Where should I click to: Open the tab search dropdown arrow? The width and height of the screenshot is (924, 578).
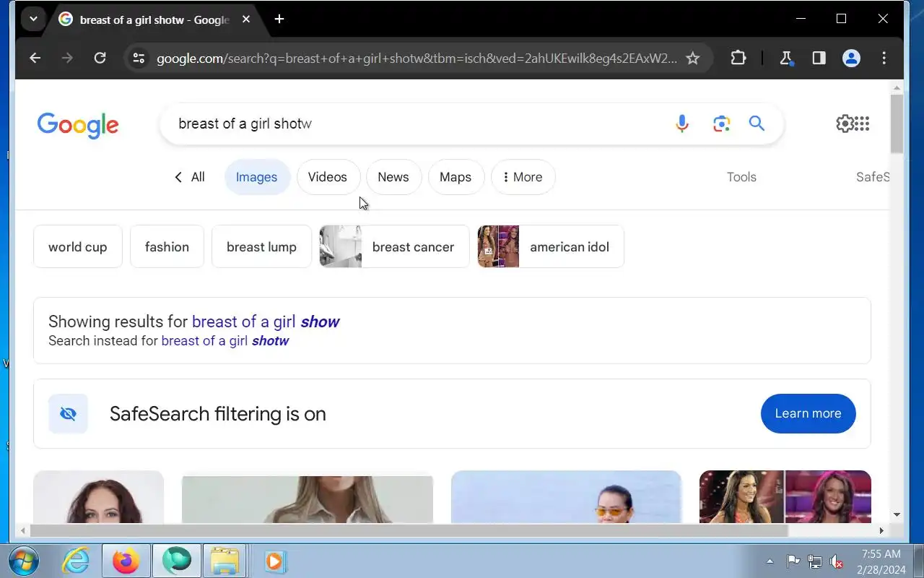click(33, 20)
